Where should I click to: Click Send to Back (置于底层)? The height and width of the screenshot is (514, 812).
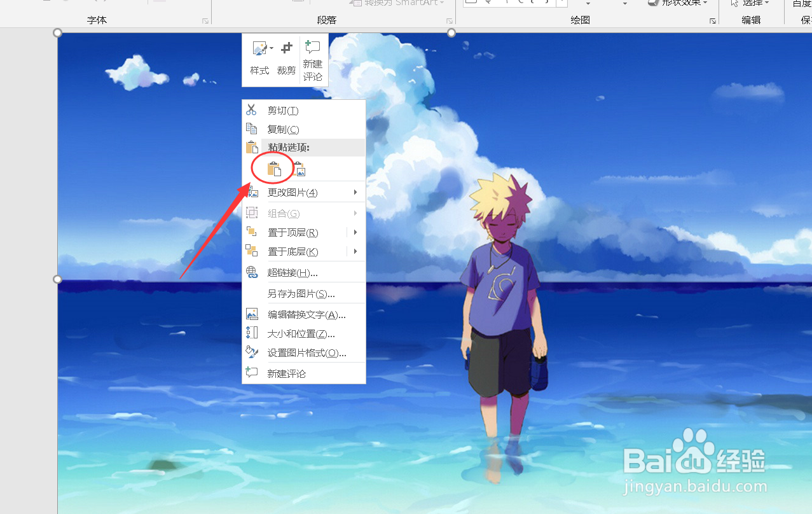pos(294,251)
